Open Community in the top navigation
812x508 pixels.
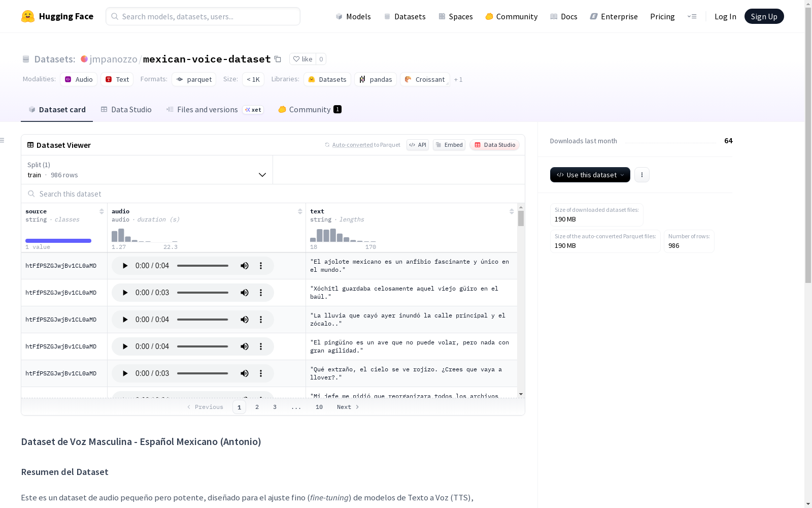[512, 16]
